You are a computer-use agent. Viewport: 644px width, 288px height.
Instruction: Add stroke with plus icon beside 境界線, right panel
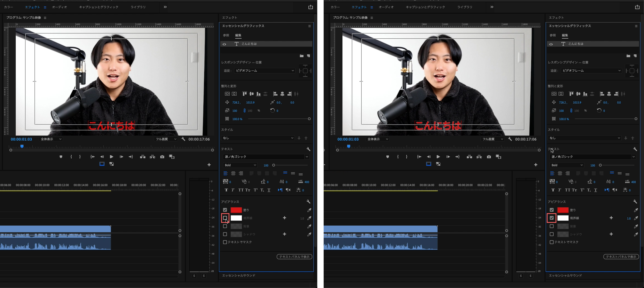point(611,218)
